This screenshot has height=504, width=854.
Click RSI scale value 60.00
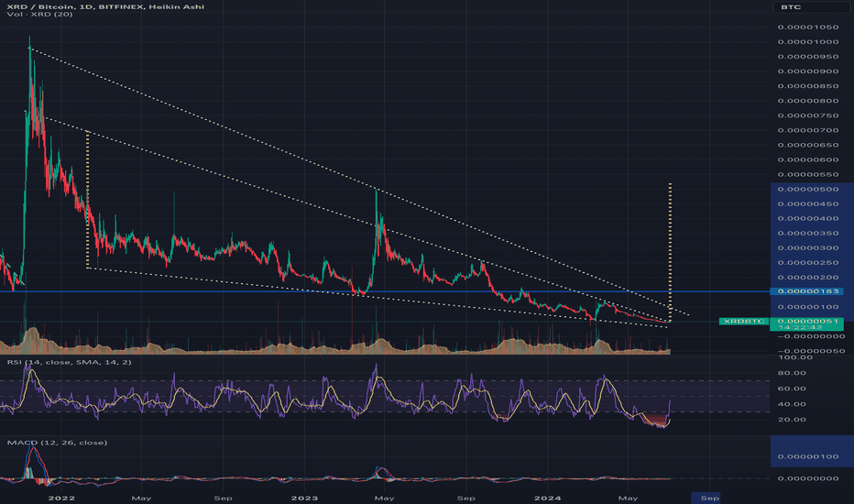792,389
